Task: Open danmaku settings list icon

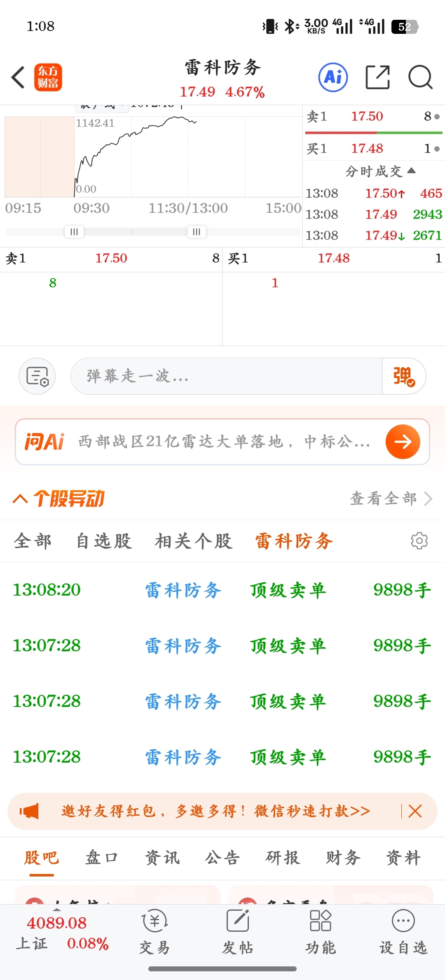Action: 37,376
